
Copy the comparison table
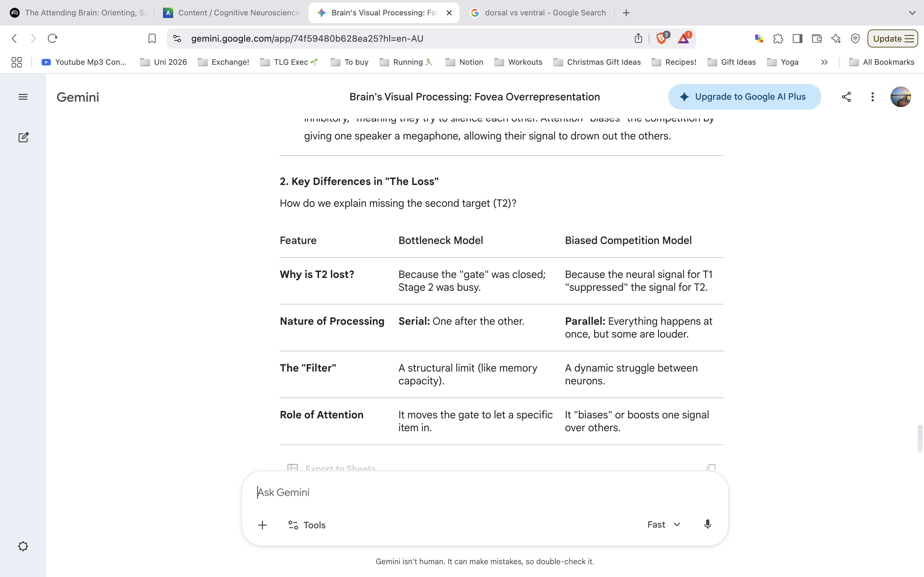click(711, 467)
